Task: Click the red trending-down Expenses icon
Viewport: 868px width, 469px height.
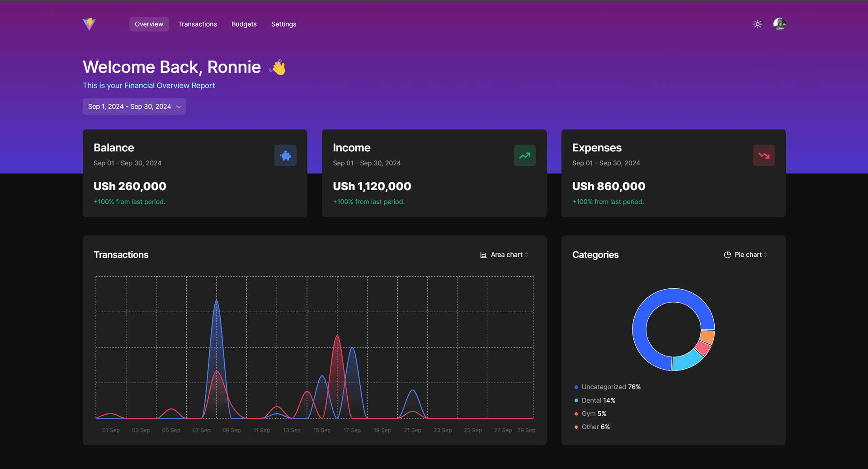Action: click(x=764, y=156)
